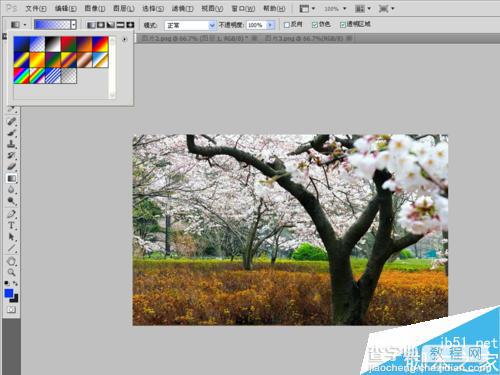Select the Dodge tool
This screenshot has height=375, width=500.
11,201
